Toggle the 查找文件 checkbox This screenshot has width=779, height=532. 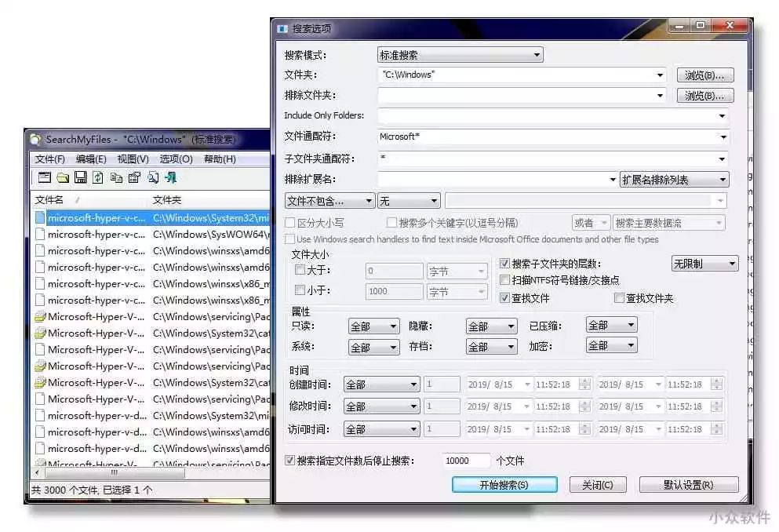pos(504,297)
